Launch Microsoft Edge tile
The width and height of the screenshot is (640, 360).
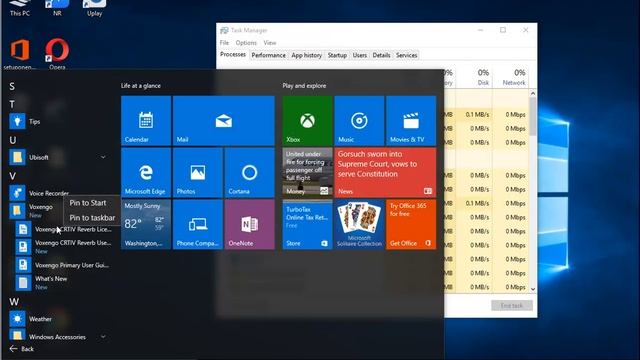(146, 172)
